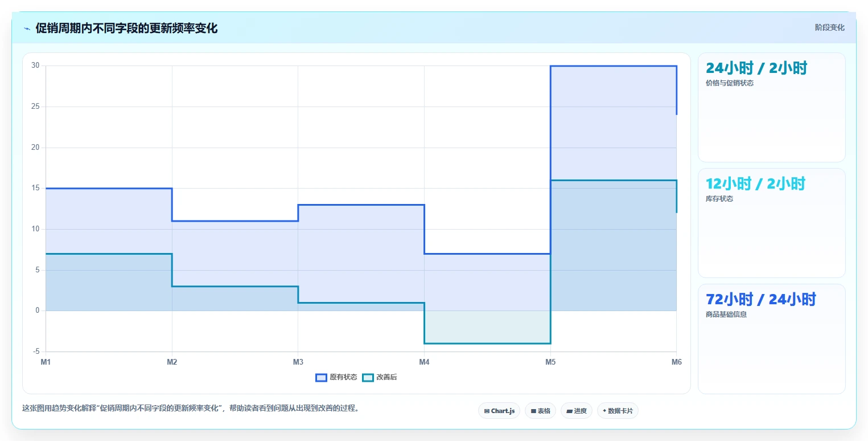Select the 72小时 / 24小时 value card
The width and height of the screenshot is (868, 441).
click(772, 338)
